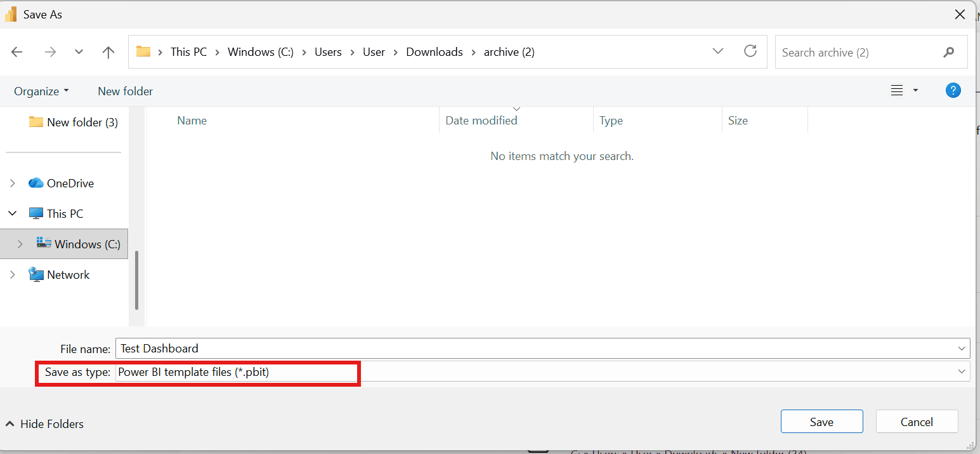Expand the OneDrive tree node
980x454 pixels.
[x=13, y=184]
